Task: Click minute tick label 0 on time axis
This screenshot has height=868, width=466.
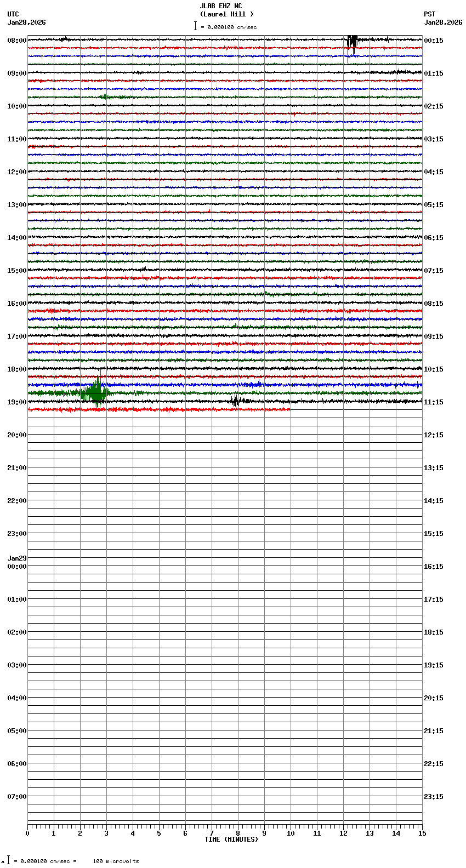Action: click(27, 833)
